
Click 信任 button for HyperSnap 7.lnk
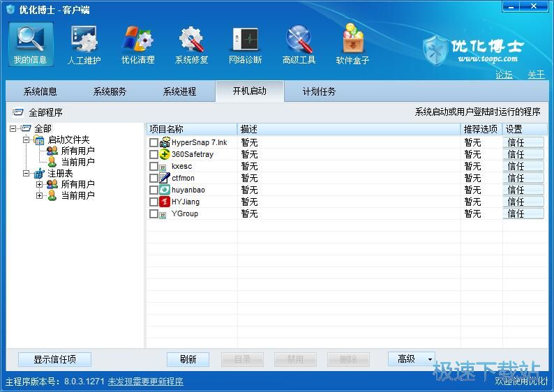click(x=523, y=143)
